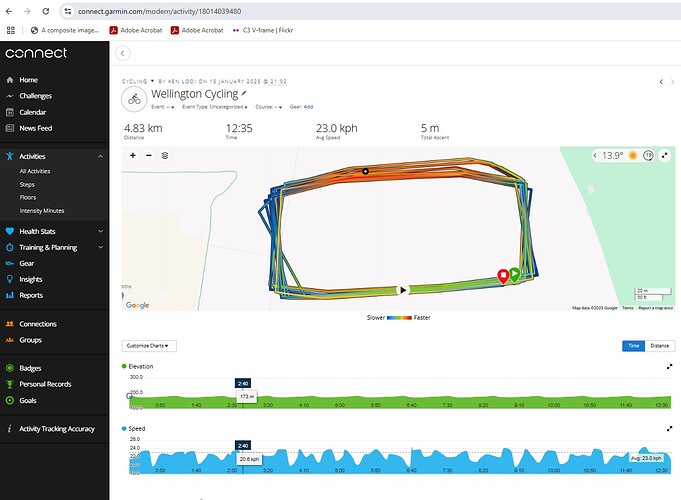Open map layers selector
Screen dimensions: 681x500
165,156
